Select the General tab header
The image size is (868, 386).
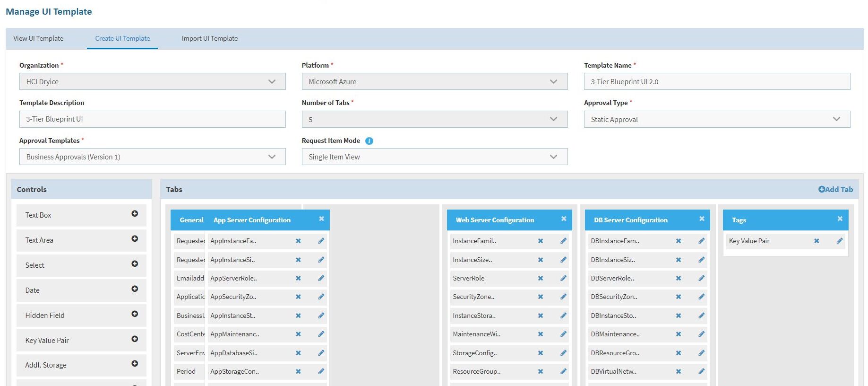coord(191,220)
